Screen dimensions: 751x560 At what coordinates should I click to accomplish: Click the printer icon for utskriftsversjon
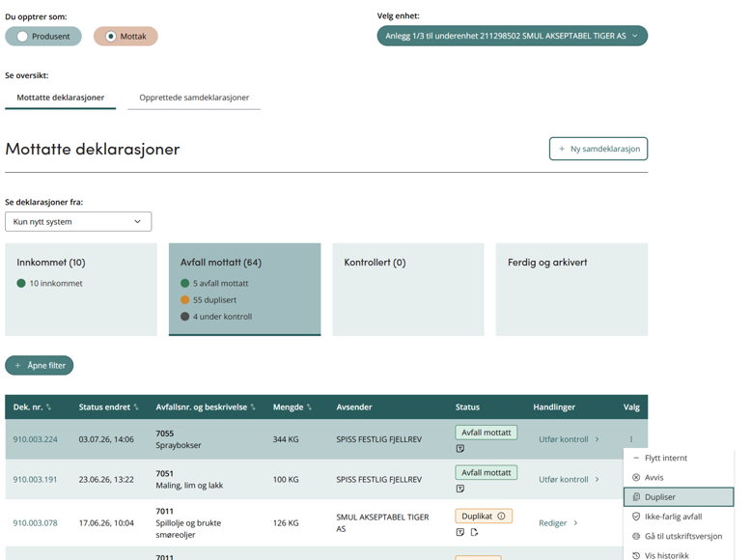pyautogui.click(x=636, y=536)
